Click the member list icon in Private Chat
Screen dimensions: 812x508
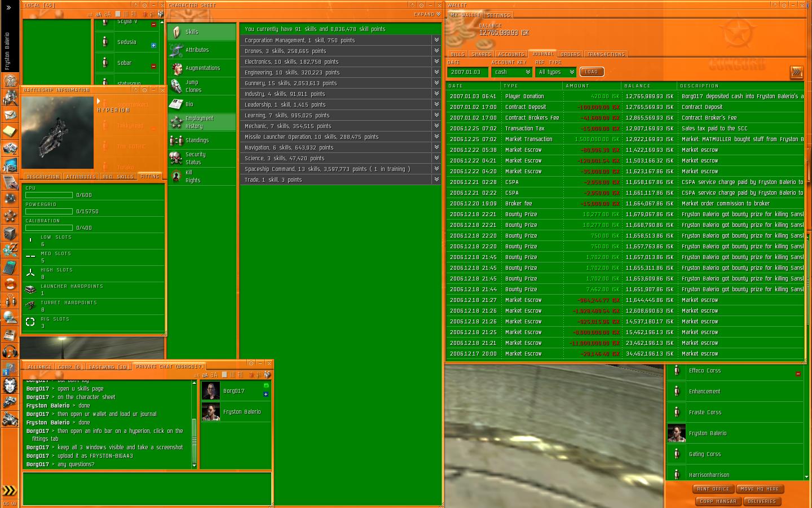267,375
